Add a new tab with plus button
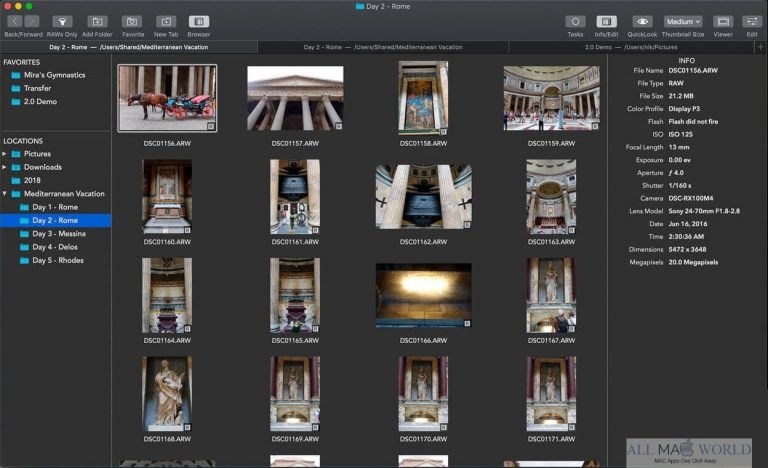Image resolution: width=768 pixels, height=468 pixels. [x=761, y=47]
